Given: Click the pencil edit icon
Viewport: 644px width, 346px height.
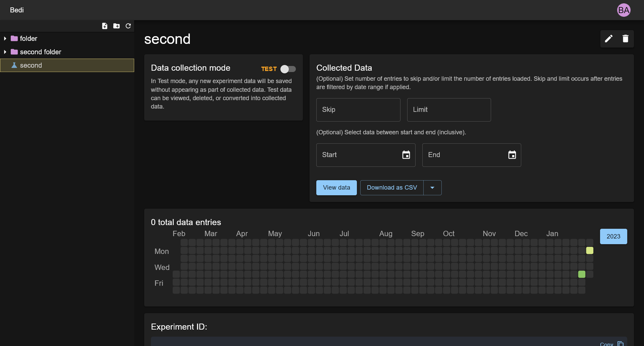Looking at the screenshot, I should point(608,39).
